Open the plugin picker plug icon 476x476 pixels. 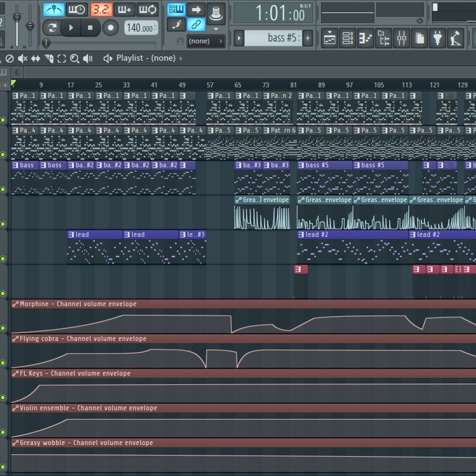click(438, 38)
